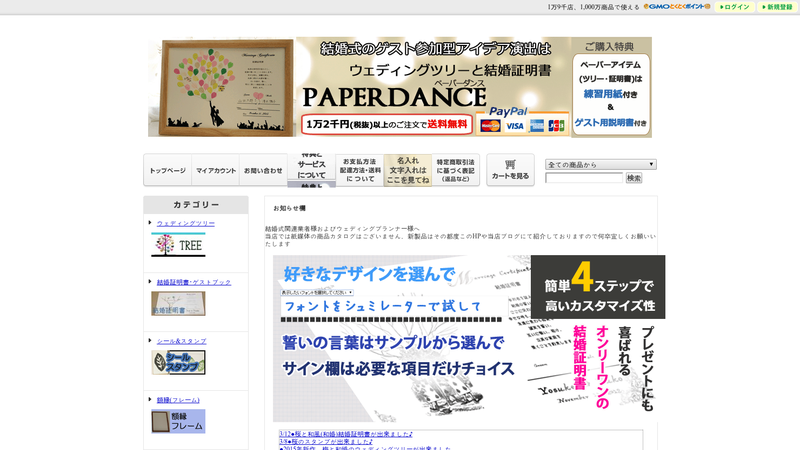The height and width of the screenshot is (450, 800).
Task: Click the 新規登録 signup link
Action: [x=777, y=7]
